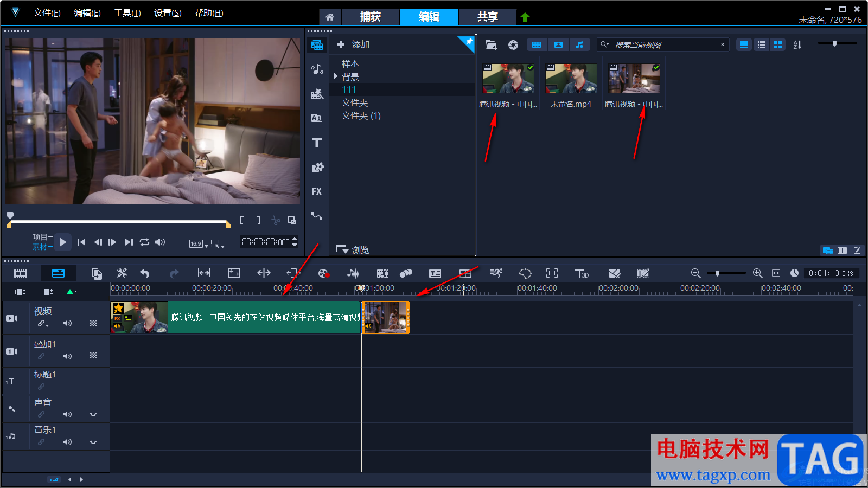Go to the home tab icon

(330, 17)
